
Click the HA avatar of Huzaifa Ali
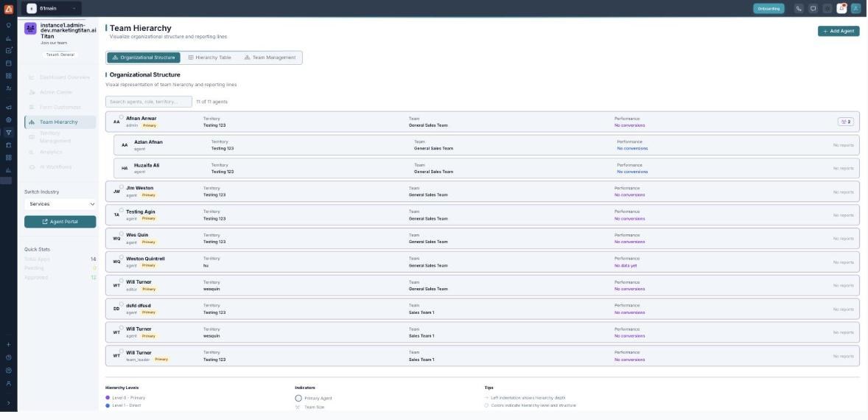coord(125,168)
